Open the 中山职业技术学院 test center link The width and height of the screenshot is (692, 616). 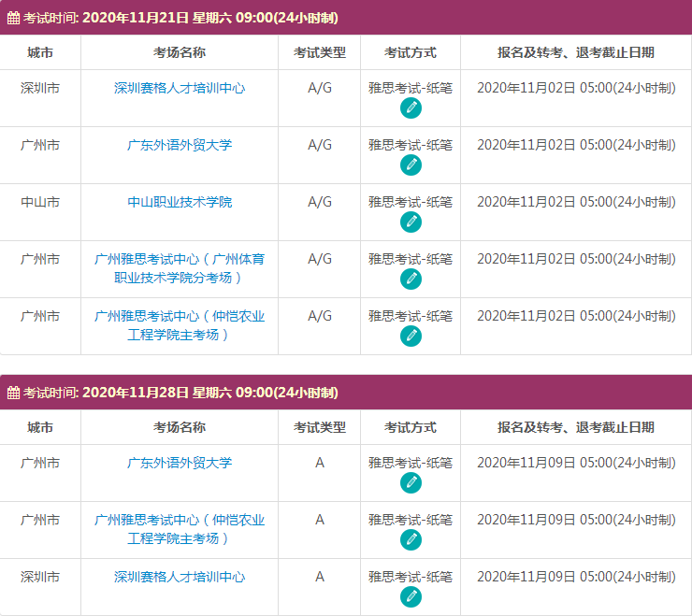click(180, 202)
